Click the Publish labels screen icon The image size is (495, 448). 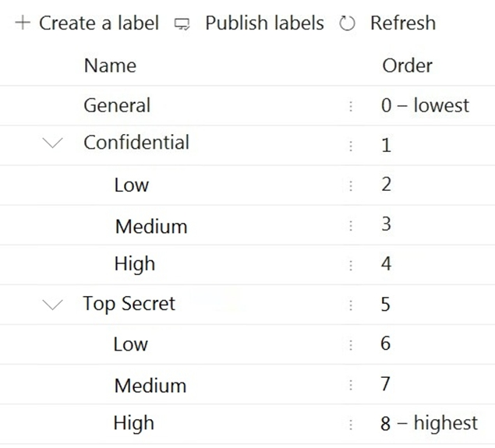point(182,24)
